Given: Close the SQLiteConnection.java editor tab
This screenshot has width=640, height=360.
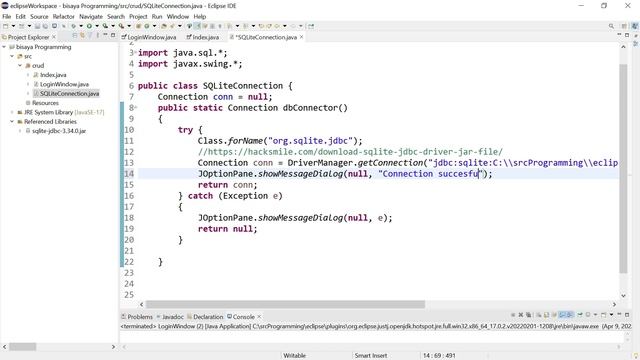Looking at the screenshot, I should (302, 37).
